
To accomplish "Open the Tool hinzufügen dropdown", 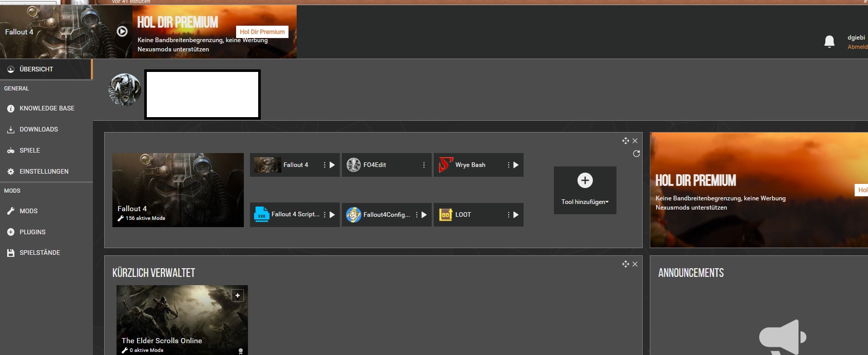I will pyautogui.click(x=585, y=202).
